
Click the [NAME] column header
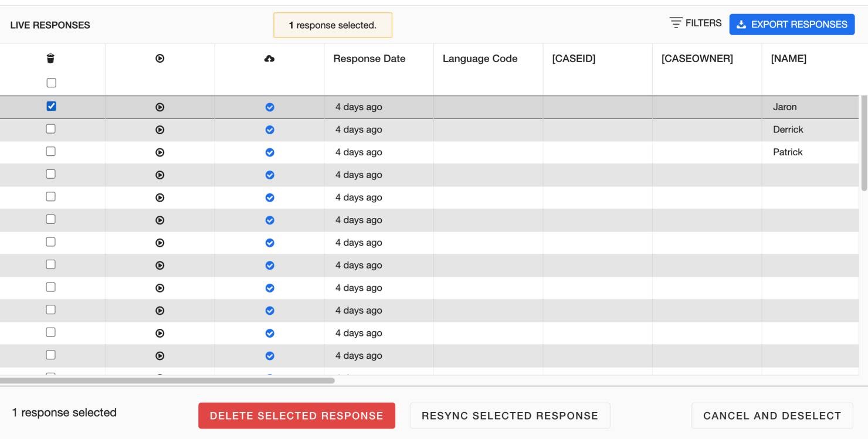click(788, 59)
